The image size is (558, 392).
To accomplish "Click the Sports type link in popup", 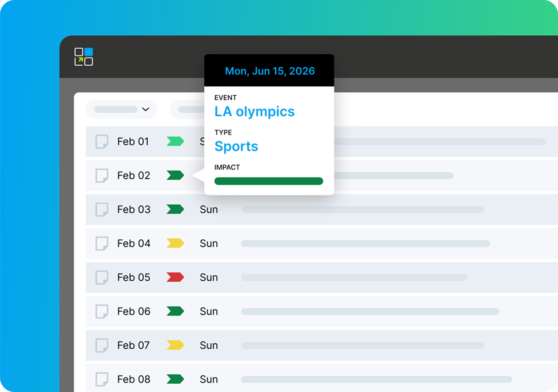I will [x=236, y=146].
